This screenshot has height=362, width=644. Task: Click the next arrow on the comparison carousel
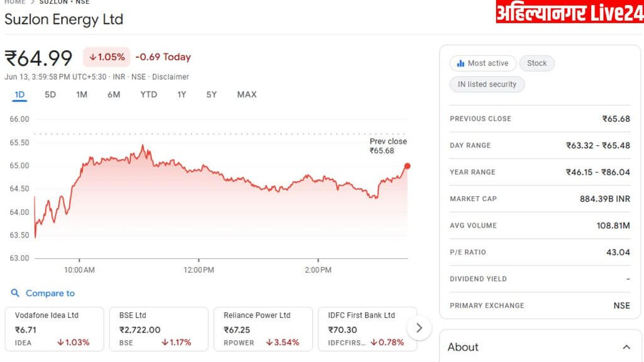(419, 328)
